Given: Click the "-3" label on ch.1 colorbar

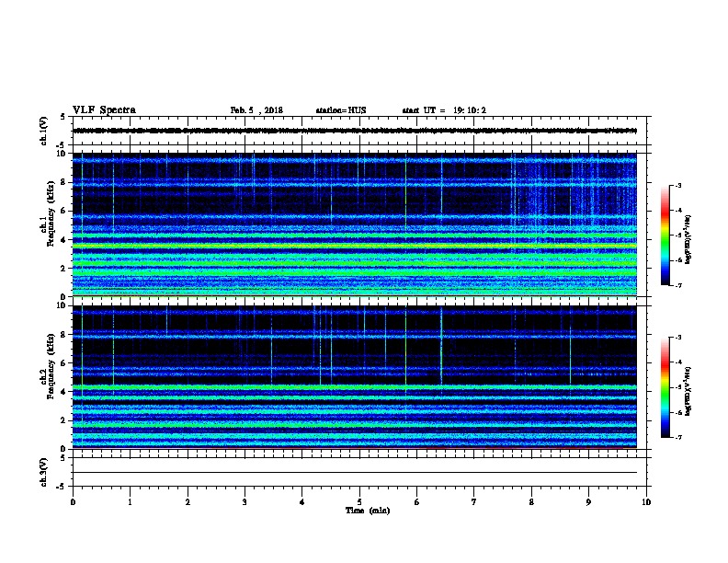Looking at the screenshot, I should click(678, 185).
